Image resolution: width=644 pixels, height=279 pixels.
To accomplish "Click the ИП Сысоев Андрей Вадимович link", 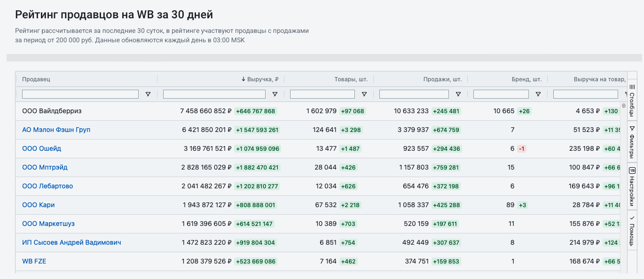I will pyautogui.click(x=71, y=242).
